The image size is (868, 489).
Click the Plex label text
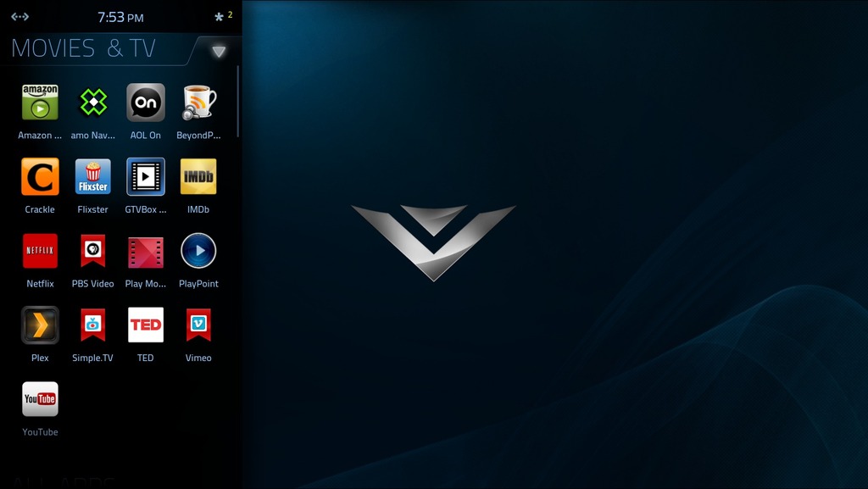click(x=40, y=358)
